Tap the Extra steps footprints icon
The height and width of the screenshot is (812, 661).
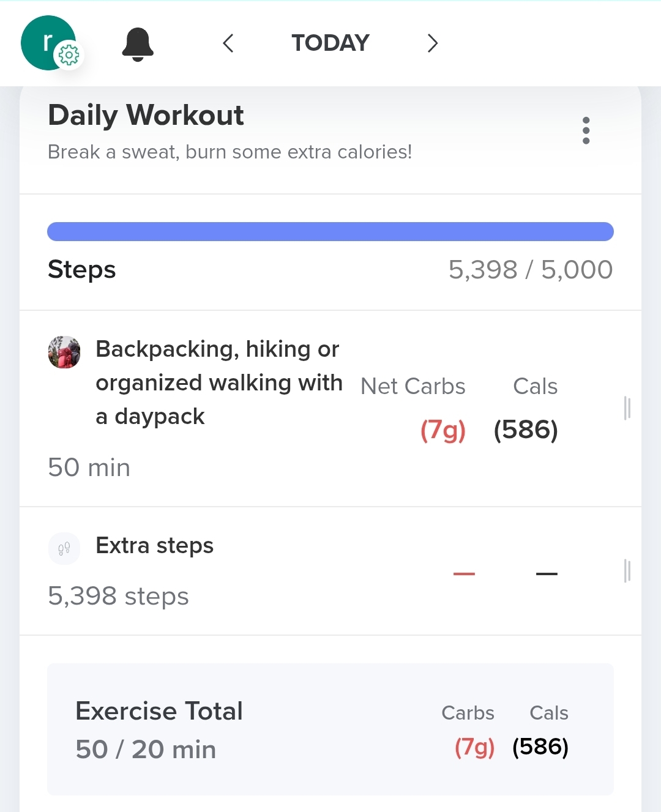(64, 548)
